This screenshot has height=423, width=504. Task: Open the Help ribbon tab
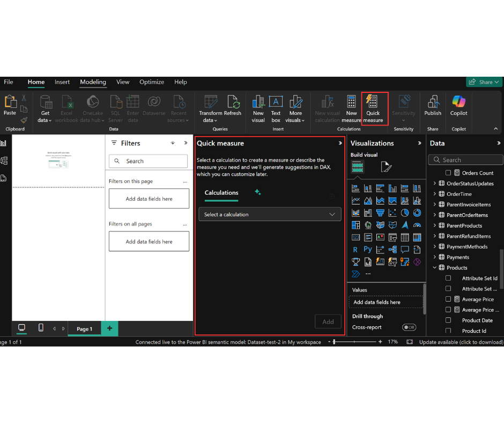pos(180,82)
